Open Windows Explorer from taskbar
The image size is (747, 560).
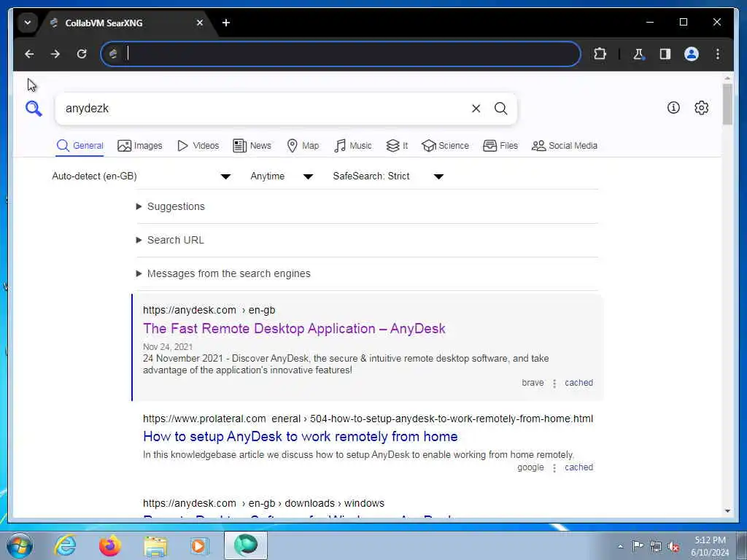[155, 545]
